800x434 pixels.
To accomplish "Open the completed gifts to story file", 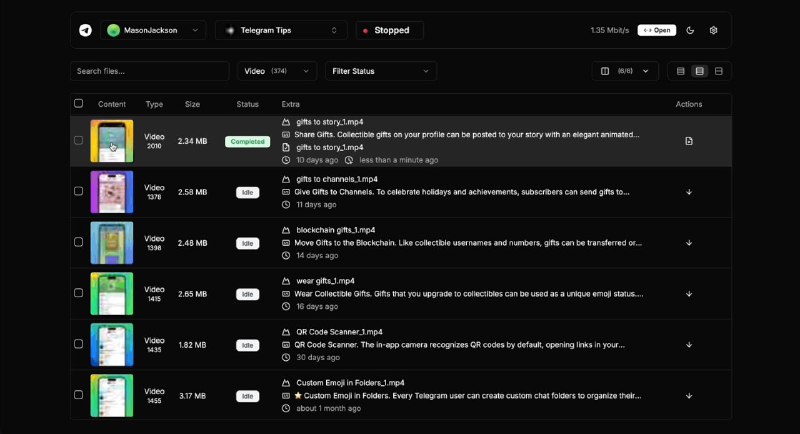I will point(689,141).
